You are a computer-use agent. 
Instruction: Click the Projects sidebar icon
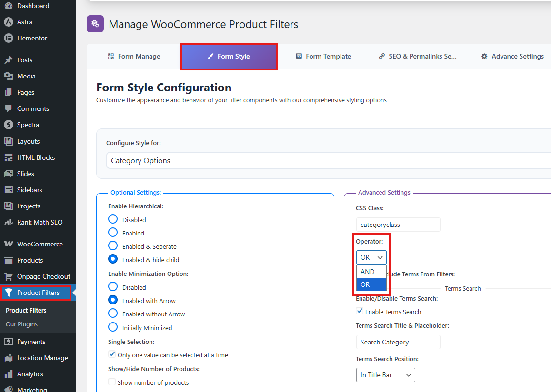tap(9, 206)
